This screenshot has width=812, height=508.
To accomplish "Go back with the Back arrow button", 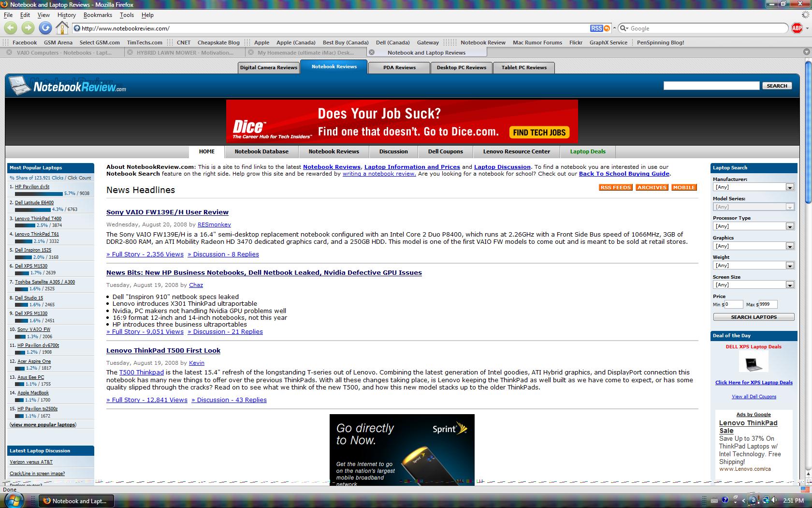I will (x=11, y=28).
